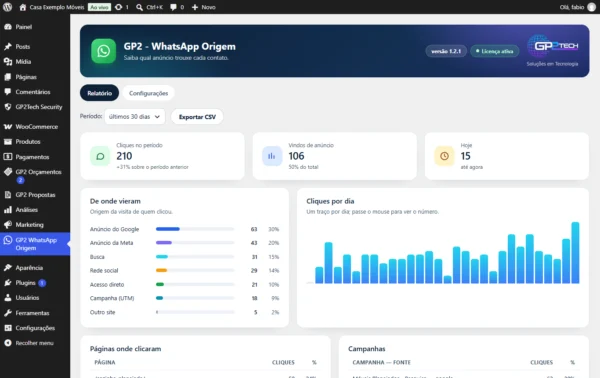Viewport: 600px width, 378px height.
Task: Open the user avatar next to Olá, fabio
Action: [592, 7]
